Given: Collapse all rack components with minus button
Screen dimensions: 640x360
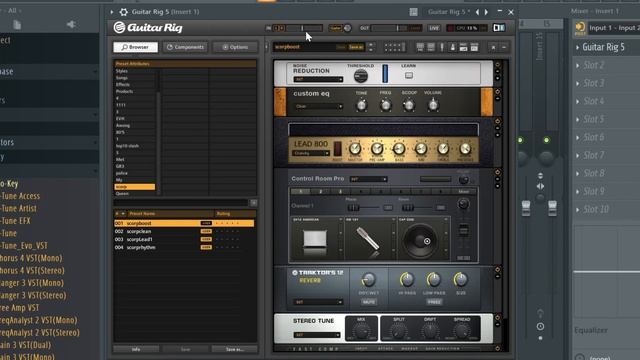Looking at the screenshot, I should pos(504,48).
